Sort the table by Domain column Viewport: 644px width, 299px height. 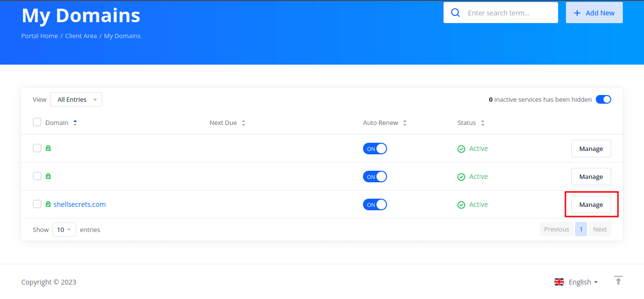75,122
